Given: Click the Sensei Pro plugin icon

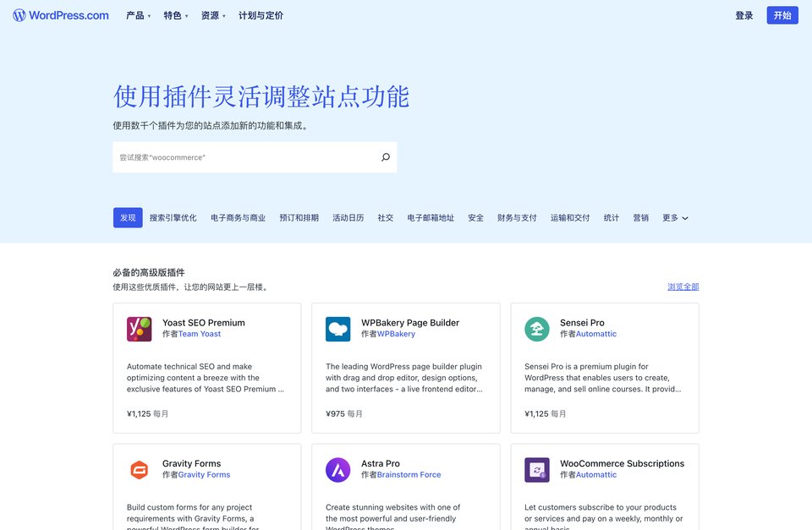Looking at the screenshot, I should point(537,329).
